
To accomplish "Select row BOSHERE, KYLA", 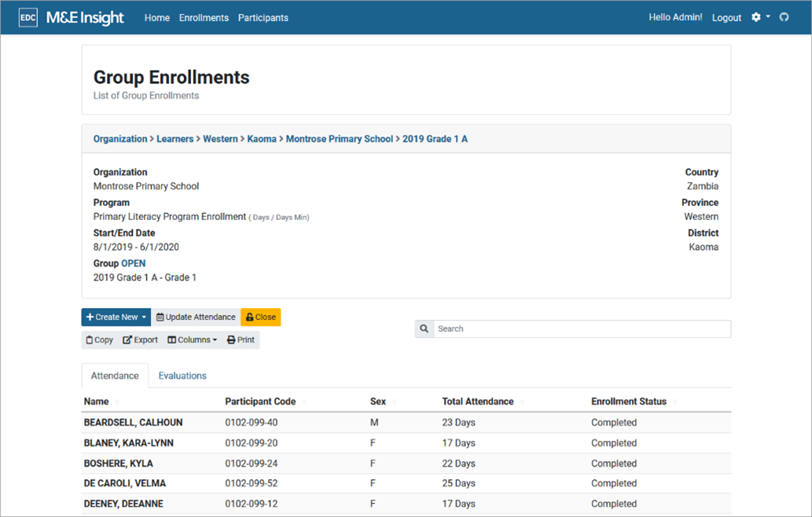I will pos(406,463).
